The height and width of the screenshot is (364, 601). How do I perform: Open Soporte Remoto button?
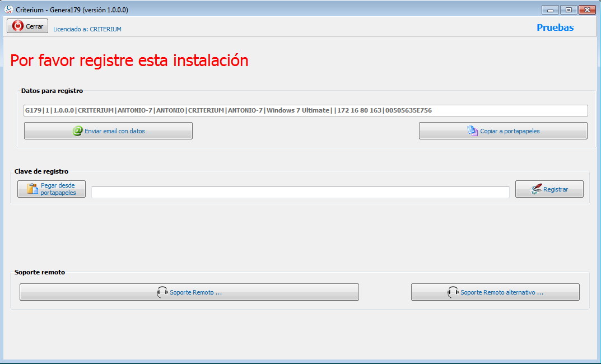coord(189,292)
